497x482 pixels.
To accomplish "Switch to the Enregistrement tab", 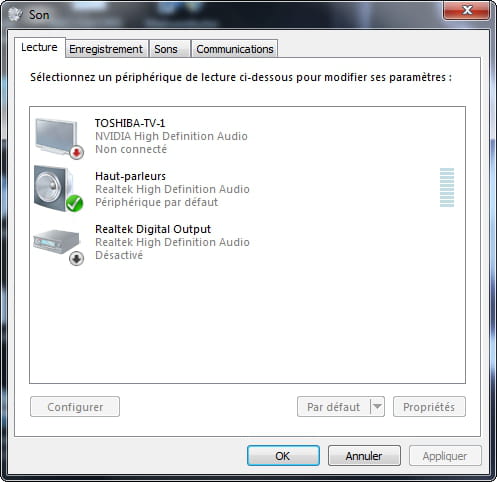I will click(x=106, y=49).
